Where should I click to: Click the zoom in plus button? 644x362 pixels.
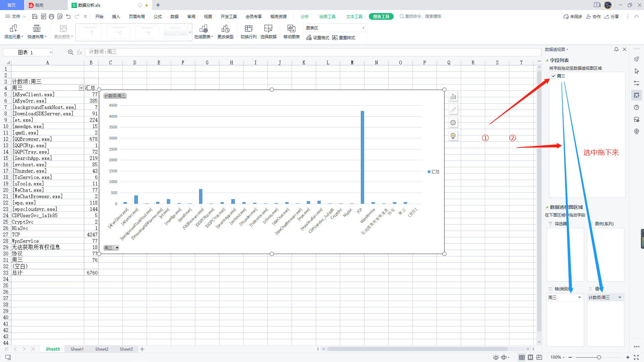628,357
